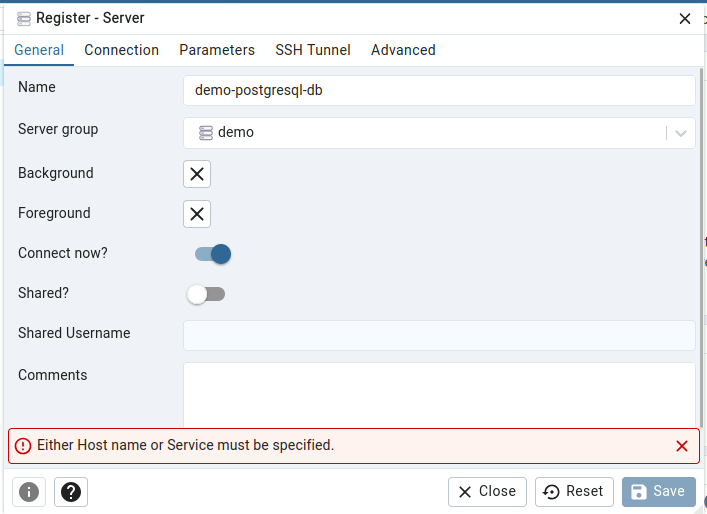Click the Name input field
The image size is (707, 514).
tap(439, 91)
